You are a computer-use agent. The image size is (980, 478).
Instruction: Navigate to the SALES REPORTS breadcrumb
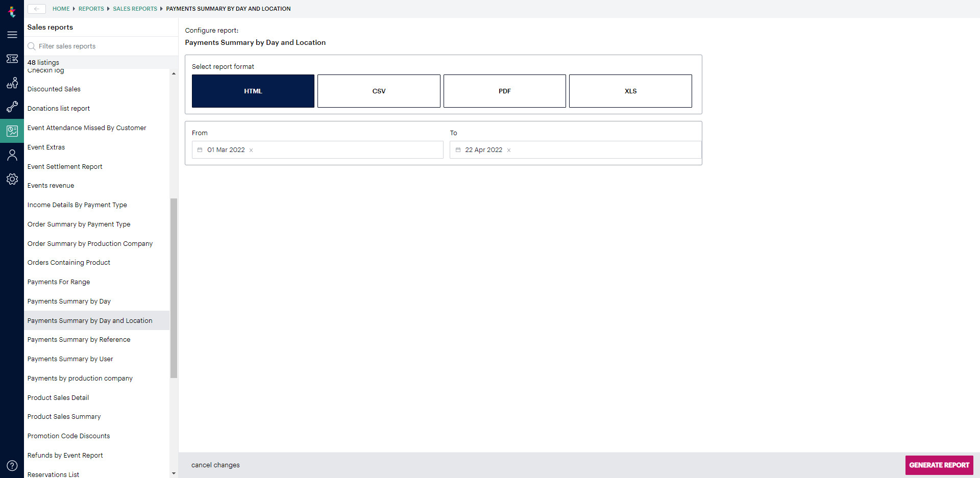click(135, 9)
